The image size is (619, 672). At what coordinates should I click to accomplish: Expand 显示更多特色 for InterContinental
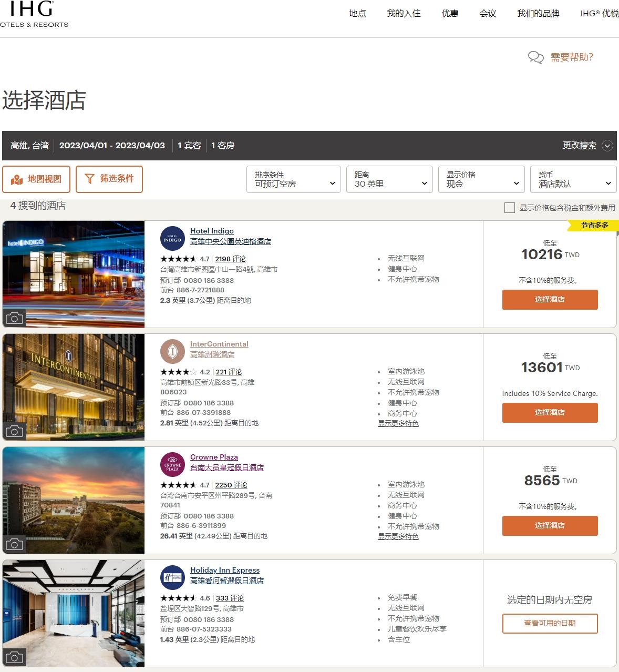tap(398, 423)
